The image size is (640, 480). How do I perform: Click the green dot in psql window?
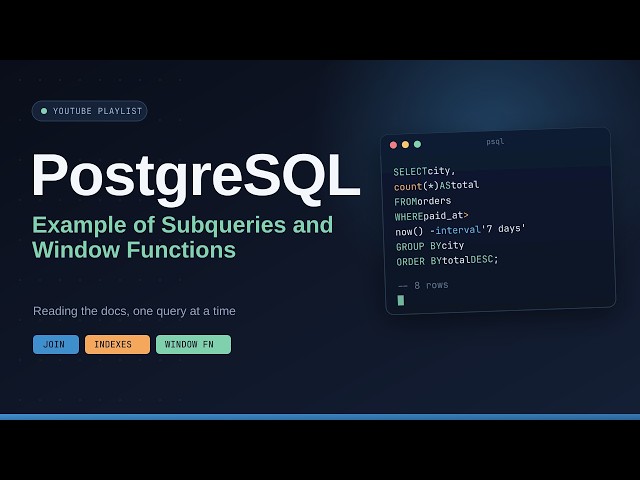[417, 144]
